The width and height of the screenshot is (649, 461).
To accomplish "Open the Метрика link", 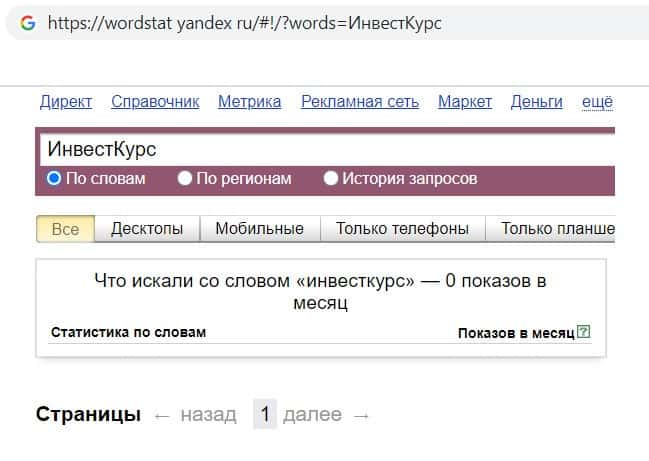I will 249,102.
